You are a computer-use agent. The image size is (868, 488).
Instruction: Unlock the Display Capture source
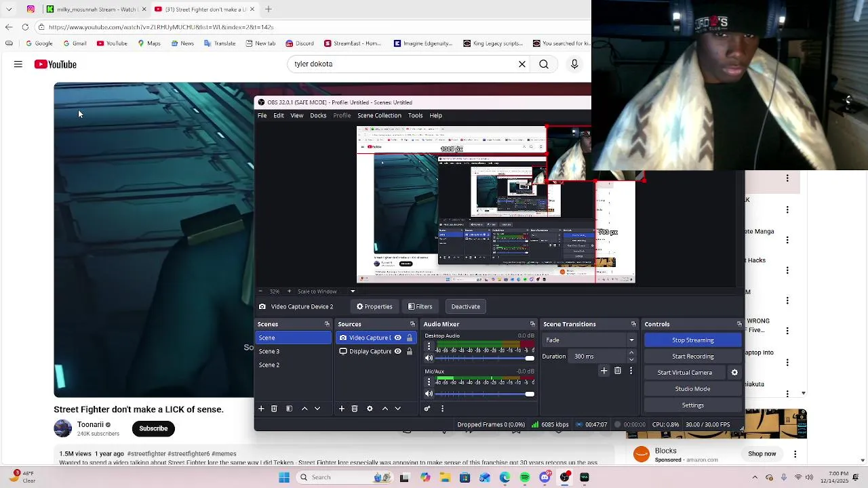[x=409, y=351]
